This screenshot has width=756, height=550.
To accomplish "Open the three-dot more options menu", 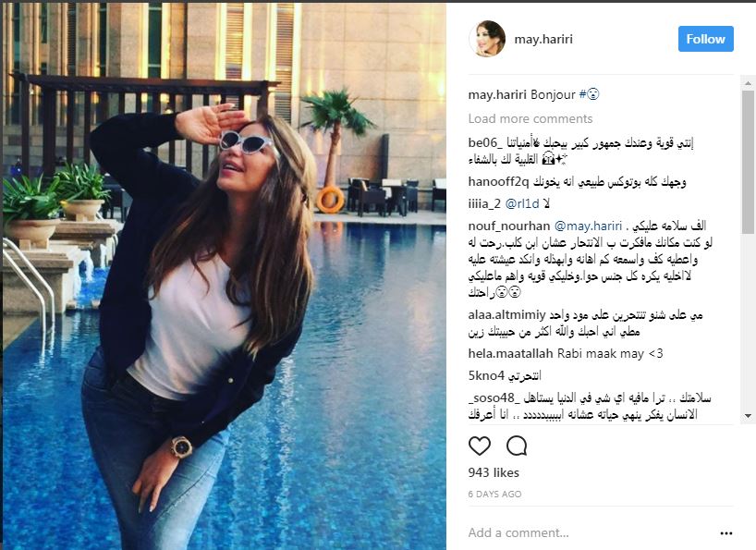I will coord(726,533).
